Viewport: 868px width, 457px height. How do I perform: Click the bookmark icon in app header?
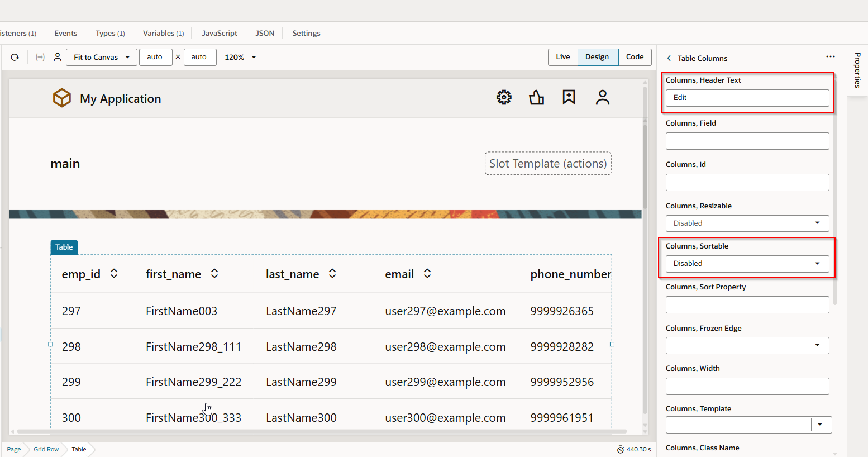pyautogui.click(x=569, y=97)
